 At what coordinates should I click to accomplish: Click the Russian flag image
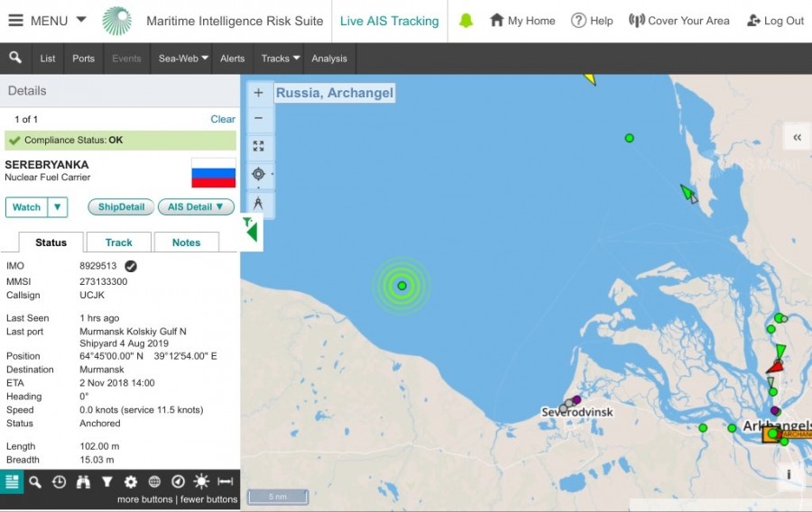[213, 172]
